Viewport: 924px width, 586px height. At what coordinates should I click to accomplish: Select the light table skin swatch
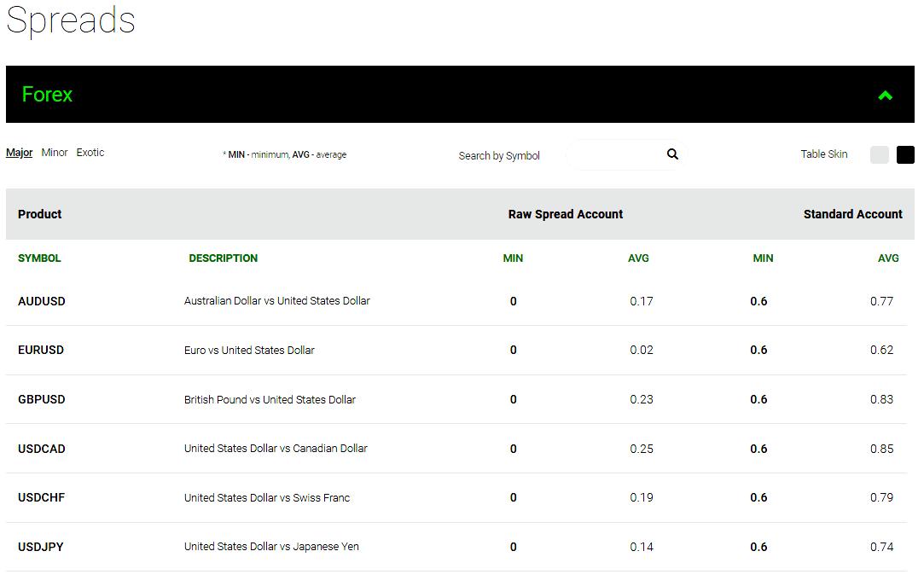point(879,154)
